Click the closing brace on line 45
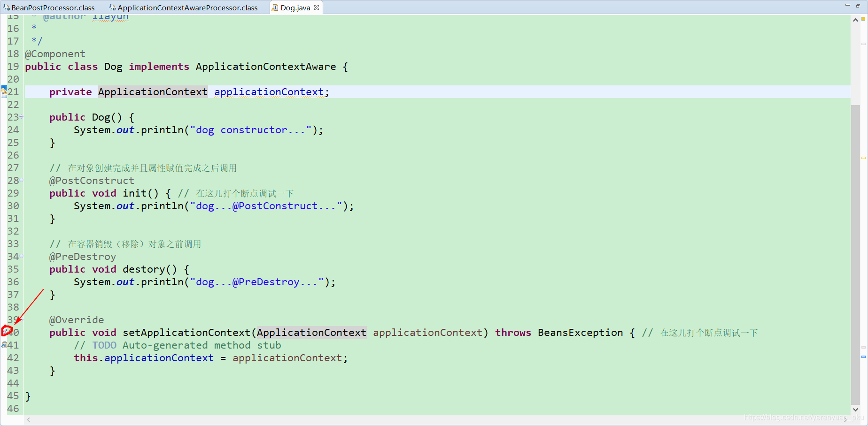The image size is (868, 426). [x=28, y=396]
